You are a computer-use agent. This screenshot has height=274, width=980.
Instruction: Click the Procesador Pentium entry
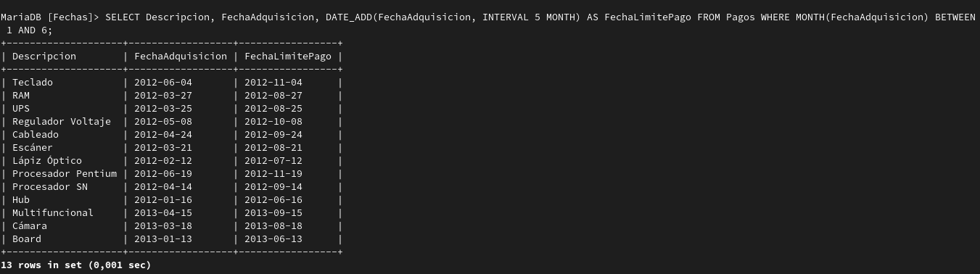pos(65,173)
